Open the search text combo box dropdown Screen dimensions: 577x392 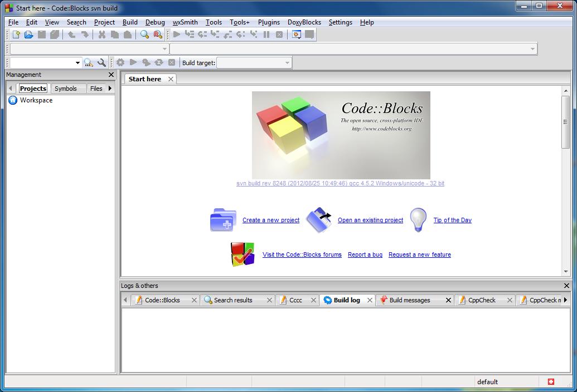77,63
